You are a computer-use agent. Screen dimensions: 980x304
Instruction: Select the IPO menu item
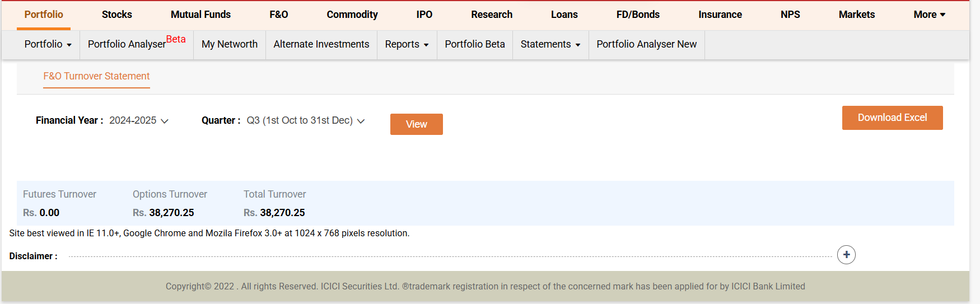click(x=424, y=15)
